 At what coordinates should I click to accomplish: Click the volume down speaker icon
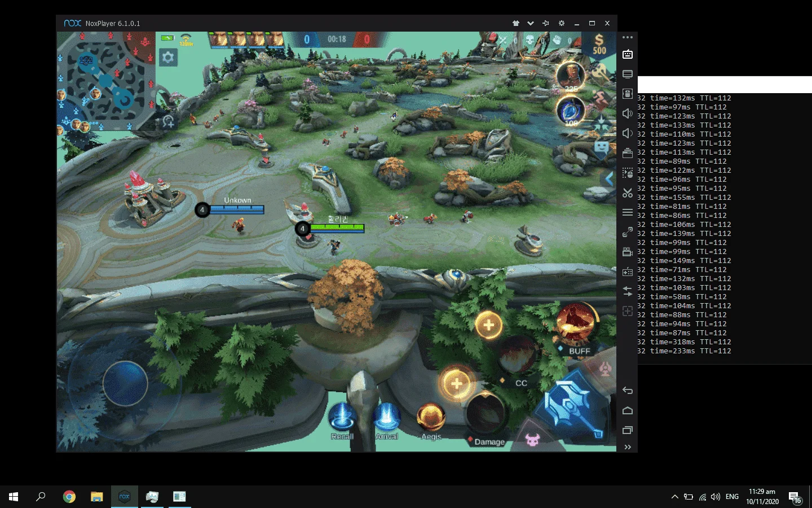tap(628, 133)
